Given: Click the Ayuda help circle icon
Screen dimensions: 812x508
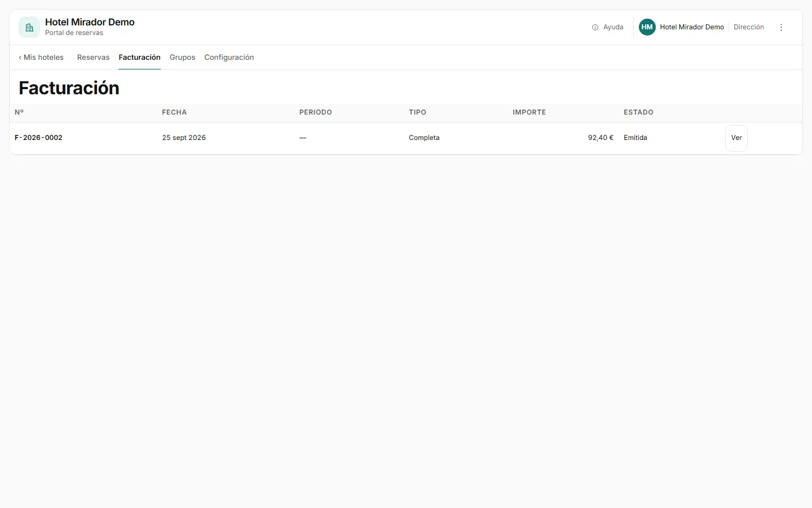Looking at the screenshot, I should [595, 27].
